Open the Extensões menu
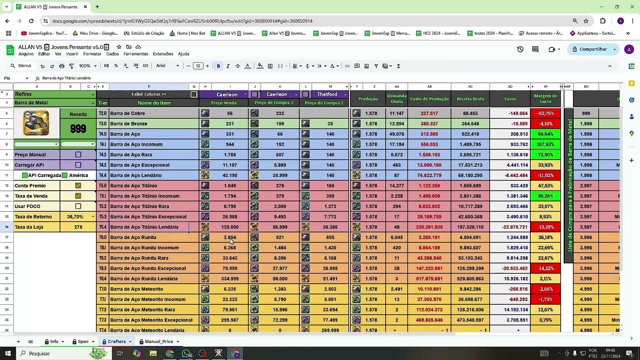Viewport: 640px width, 360px height. point(163,54)
